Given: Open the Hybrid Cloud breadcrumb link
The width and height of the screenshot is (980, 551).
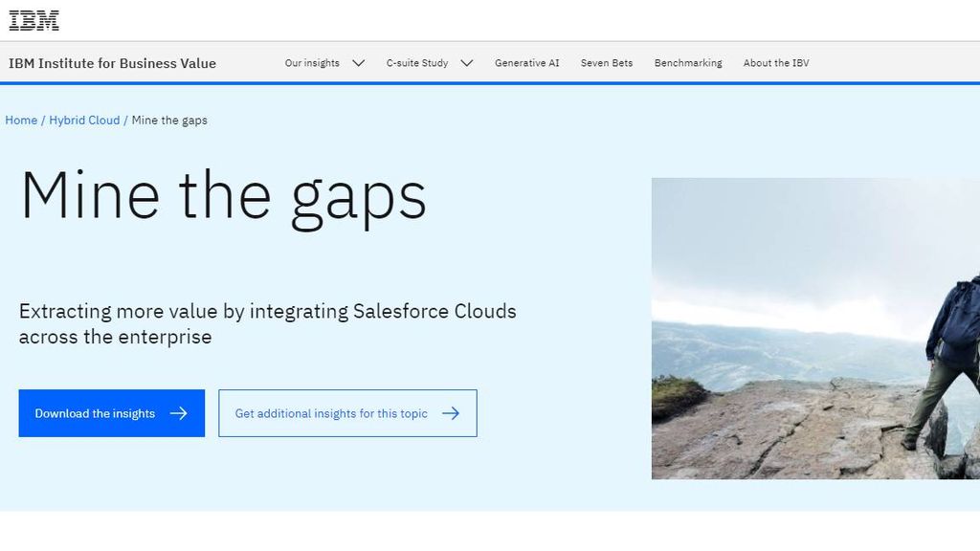Looking at the screenshot, I should (x=87, y=120).
